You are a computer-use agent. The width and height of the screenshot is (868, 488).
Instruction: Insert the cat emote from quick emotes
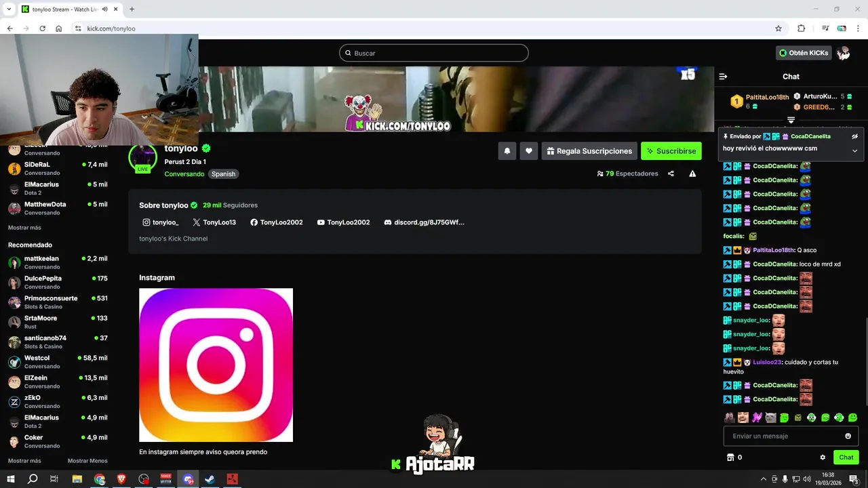point(770,418)
